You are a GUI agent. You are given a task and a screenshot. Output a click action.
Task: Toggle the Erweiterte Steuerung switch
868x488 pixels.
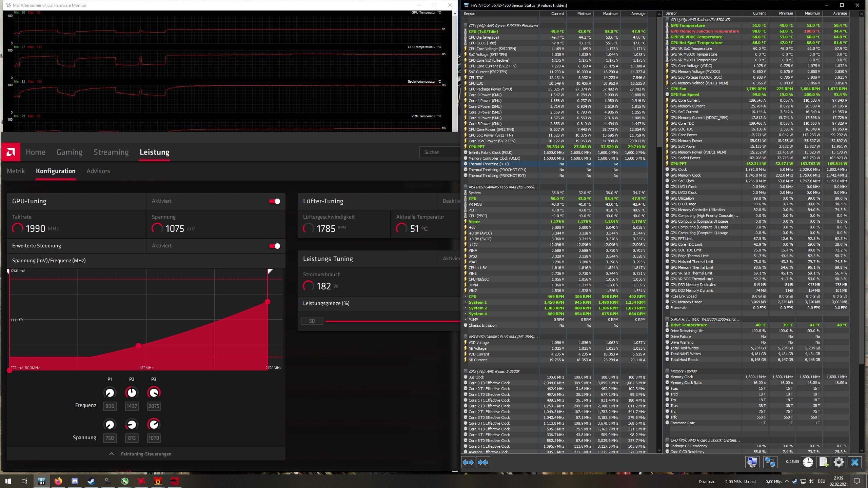click(274, 246)
